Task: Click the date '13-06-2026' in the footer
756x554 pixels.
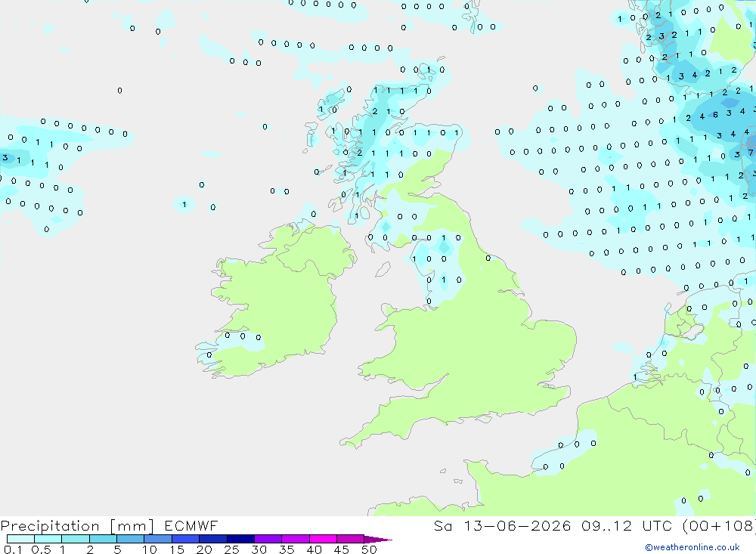Action: (x=517, y=525)
